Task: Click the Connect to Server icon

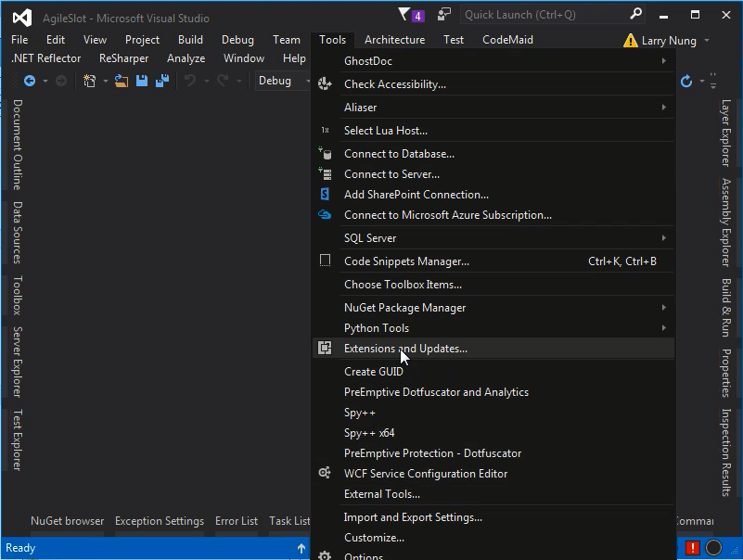Action: point(325,174)
